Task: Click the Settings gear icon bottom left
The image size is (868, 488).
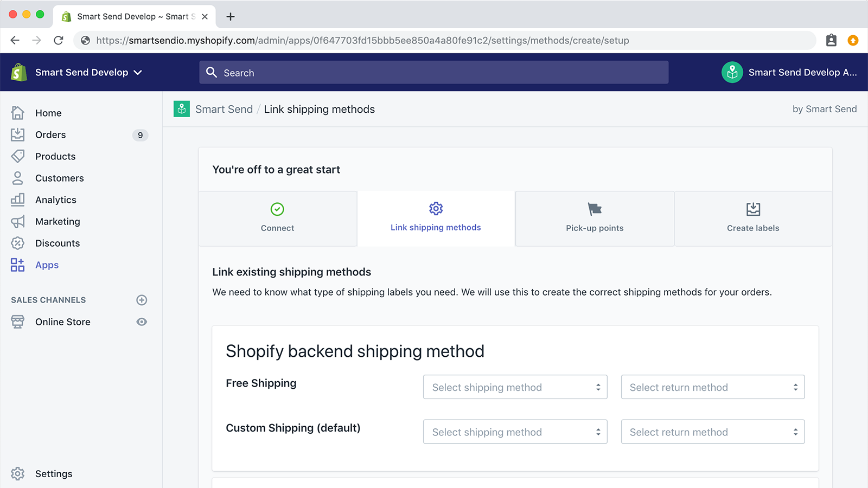Action: [x=18, y=473]
